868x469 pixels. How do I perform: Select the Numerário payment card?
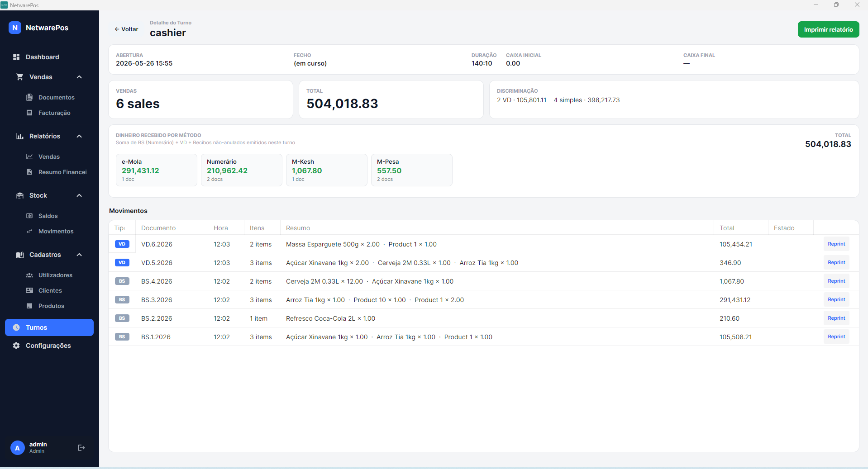(242, 170)
